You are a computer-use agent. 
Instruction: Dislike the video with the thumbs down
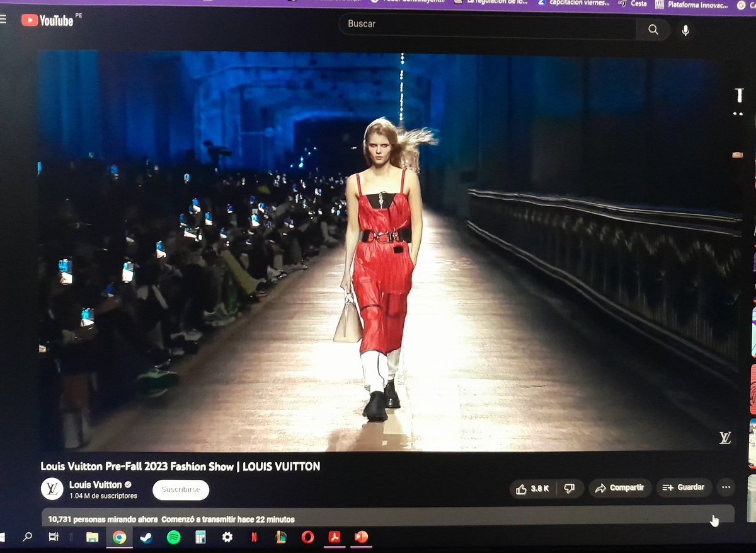click(x=570, y=487)
